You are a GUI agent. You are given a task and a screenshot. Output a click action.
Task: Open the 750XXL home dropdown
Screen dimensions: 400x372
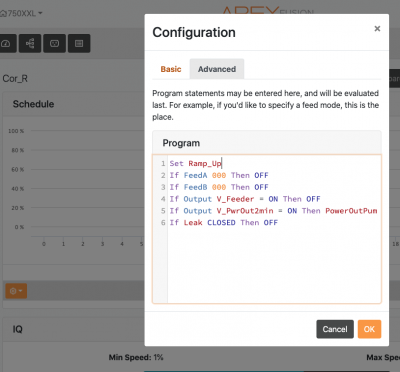point(21,14)
